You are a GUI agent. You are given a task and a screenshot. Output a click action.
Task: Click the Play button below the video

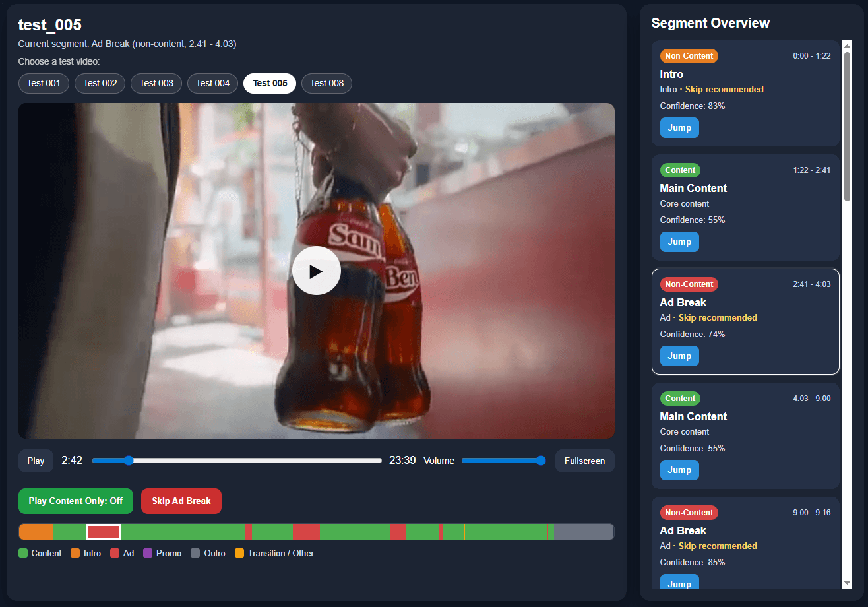36,461
